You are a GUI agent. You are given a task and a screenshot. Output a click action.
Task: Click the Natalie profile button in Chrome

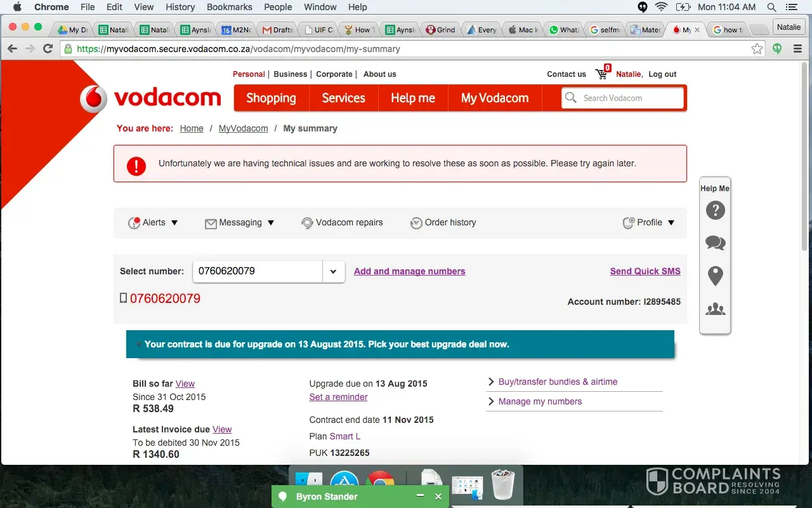pyautogui.click(x=789, y=27)
